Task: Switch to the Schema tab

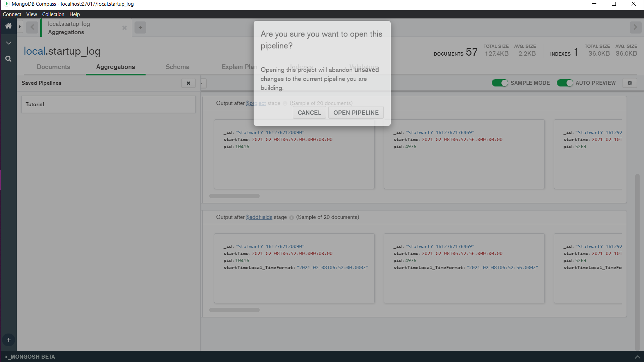Action: [x=177, y=67]
